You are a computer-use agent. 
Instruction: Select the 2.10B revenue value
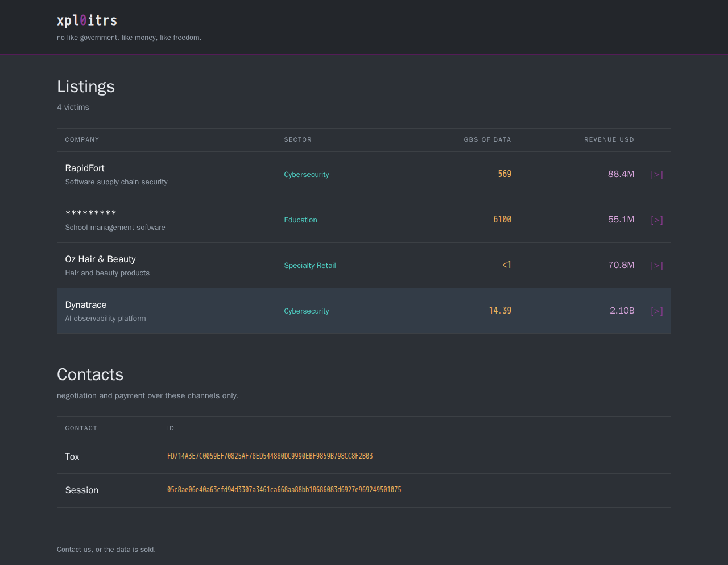(622, 311)
